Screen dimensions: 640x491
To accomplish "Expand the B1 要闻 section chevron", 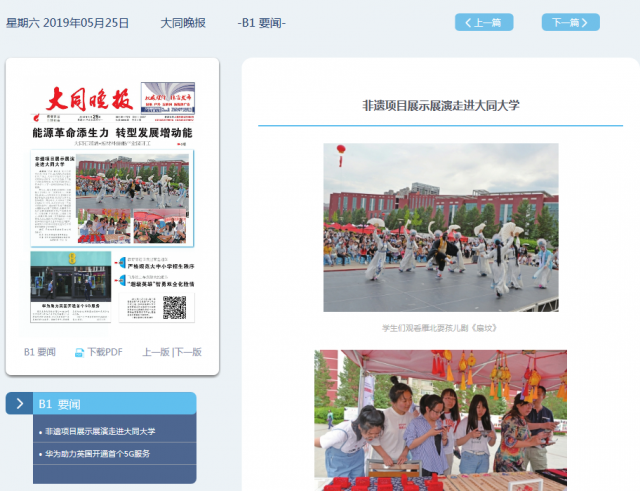I will point(19,404).
